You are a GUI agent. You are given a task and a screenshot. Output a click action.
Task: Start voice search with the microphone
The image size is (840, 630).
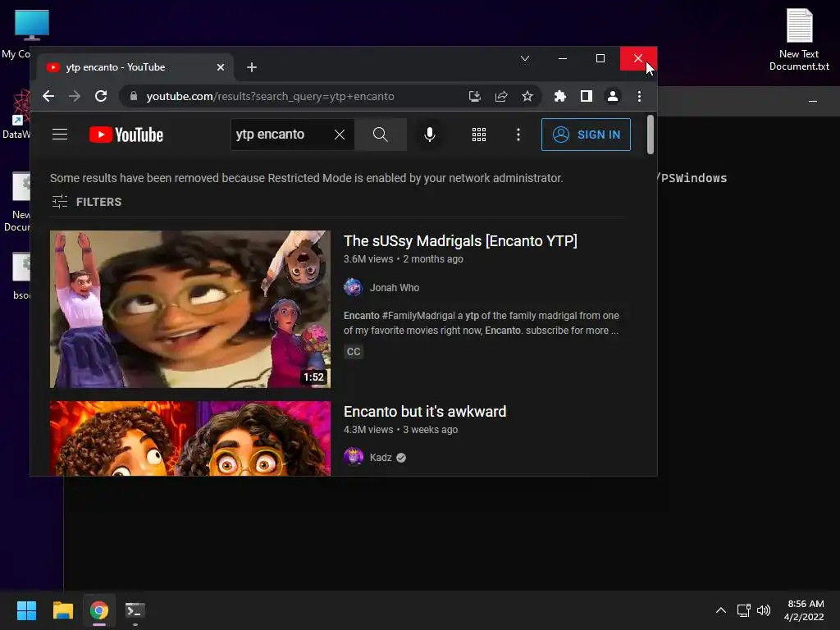pos(430,135)
